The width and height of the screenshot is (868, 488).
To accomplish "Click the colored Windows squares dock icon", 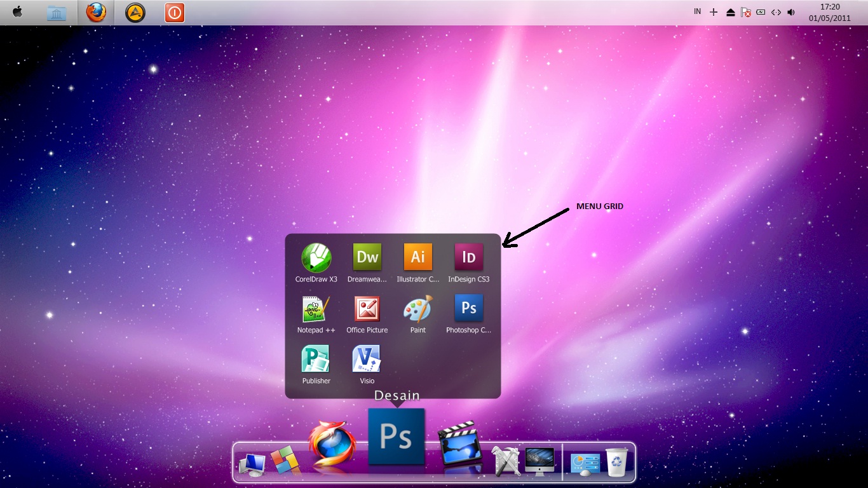I will (x=283, y=460).
